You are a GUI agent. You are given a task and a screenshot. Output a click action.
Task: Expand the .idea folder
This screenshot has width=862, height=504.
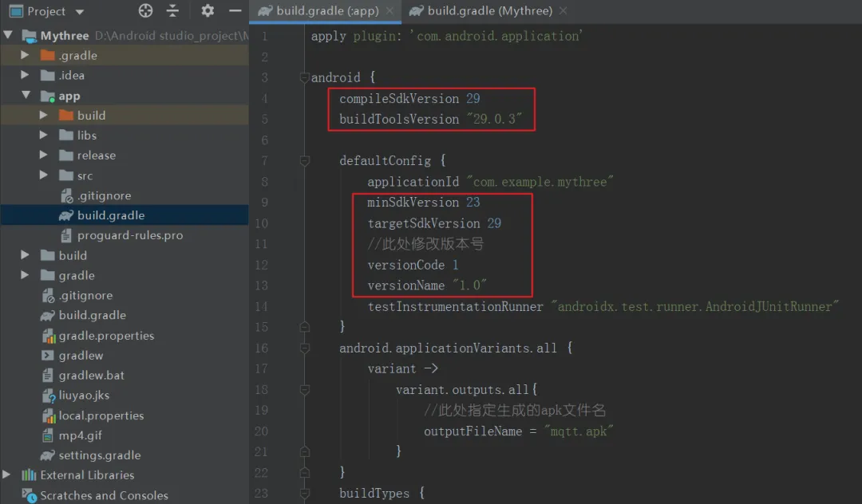(25, 75)
